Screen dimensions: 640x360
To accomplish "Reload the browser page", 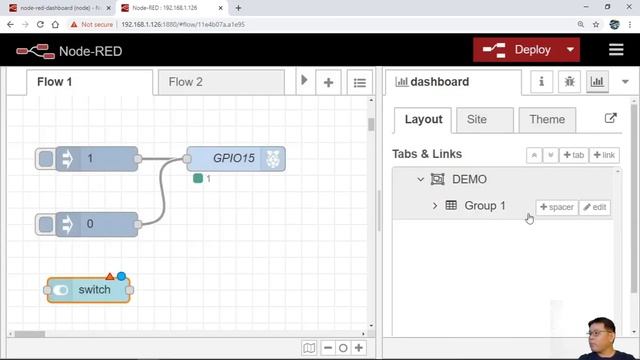I will point(40,24).
